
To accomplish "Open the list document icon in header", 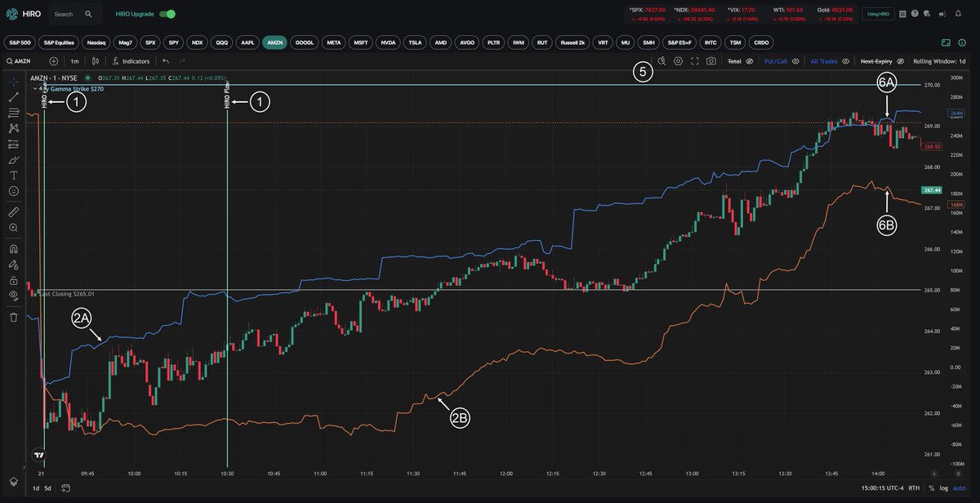I will [903, 14].
